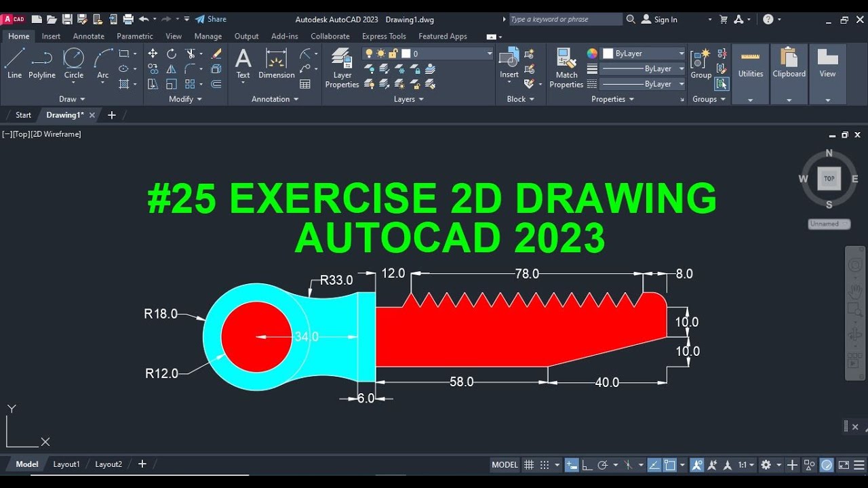Open the Express Tools tab
The image size is (868, 488).
[384, 37]
